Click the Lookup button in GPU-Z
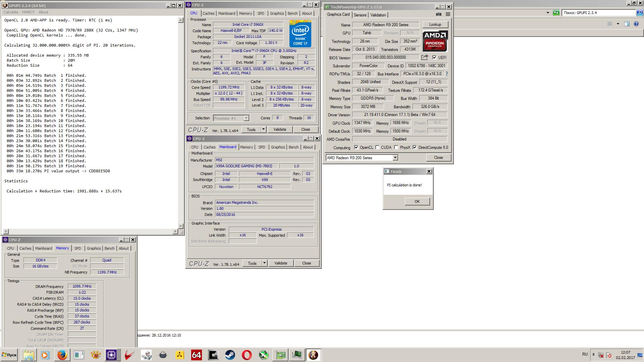 click(x=435, y=24)
